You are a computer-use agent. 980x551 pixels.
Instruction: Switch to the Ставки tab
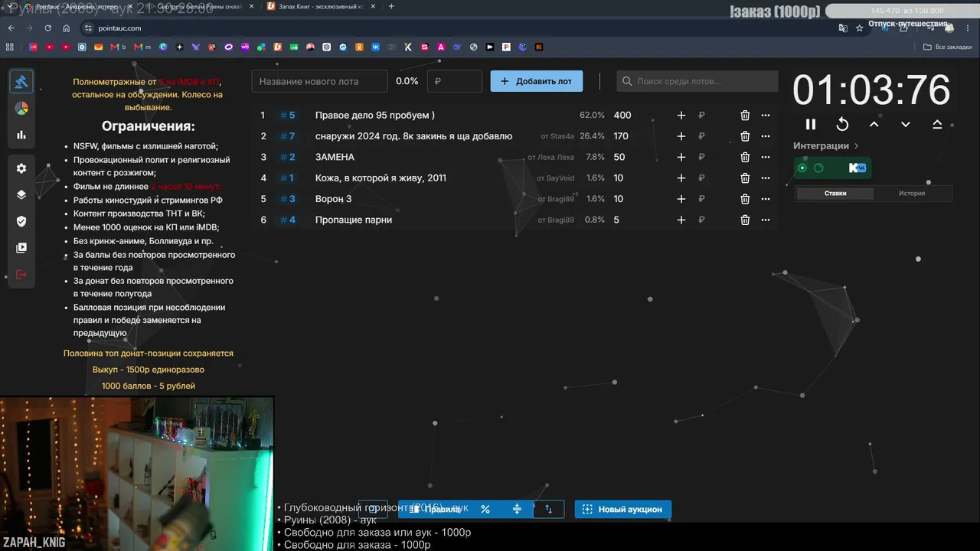pyautogui.click(x=835, y=194)
